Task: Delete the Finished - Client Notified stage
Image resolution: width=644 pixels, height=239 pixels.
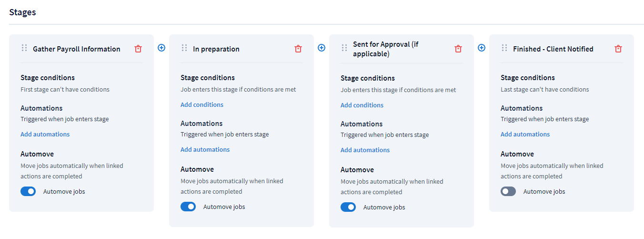Action: tap(618, 49)
